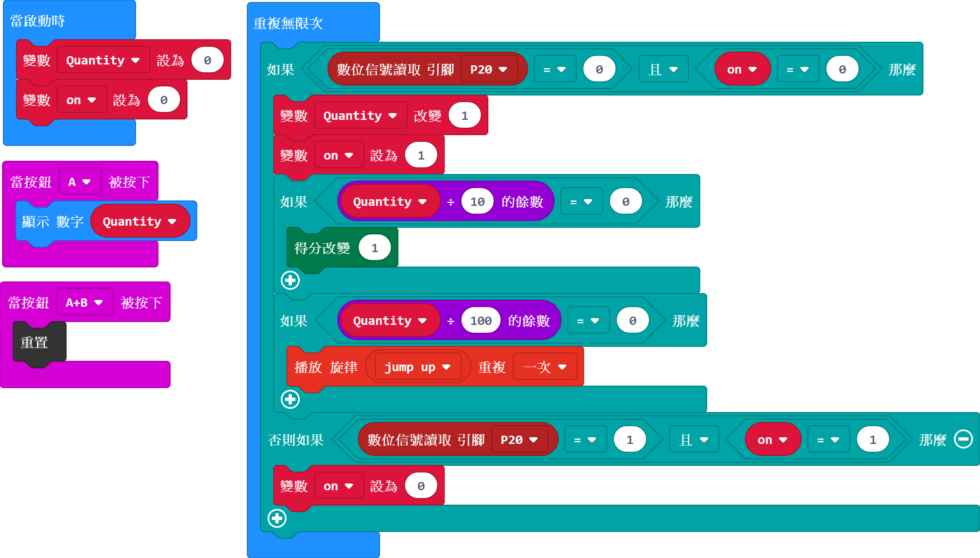980x558 pixels.
Task: Click the minus icon on the 否則如果 condition row
Action: [963, 439]
